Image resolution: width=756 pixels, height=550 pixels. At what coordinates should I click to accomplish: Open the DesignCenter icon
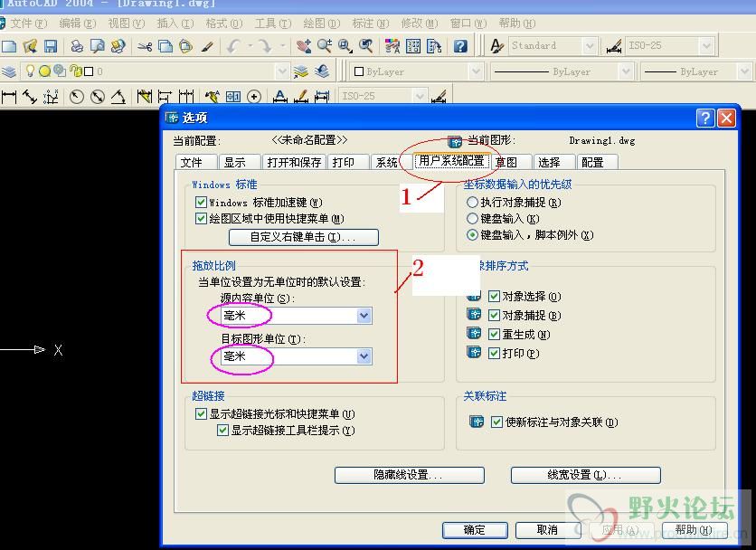[413, 46]
